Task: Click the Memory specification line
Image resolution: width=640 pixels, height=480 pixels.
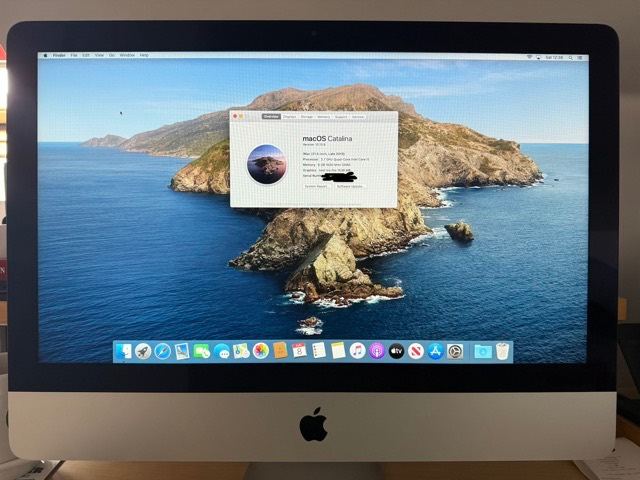Action: click(327, 164)
